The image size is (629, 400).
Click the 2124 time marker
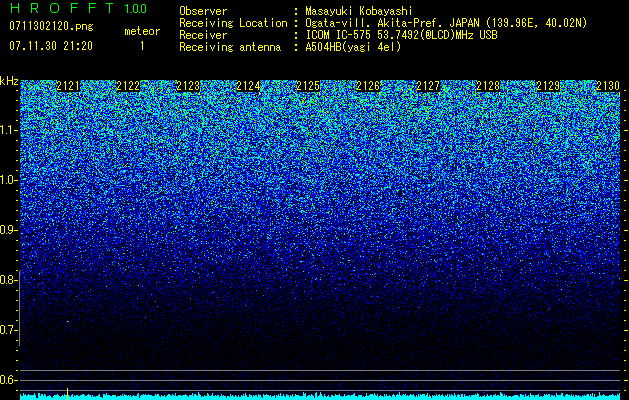(248, 86)
